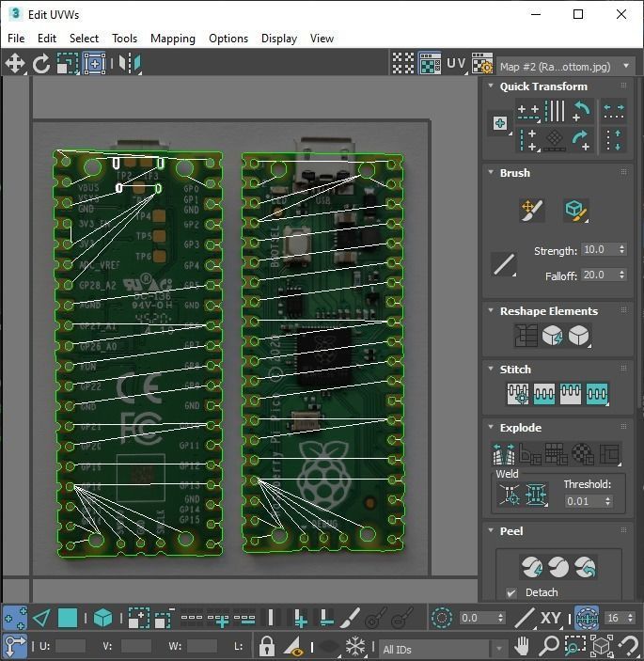Open the Display menu
644x661 pixels.
(279, 39)
